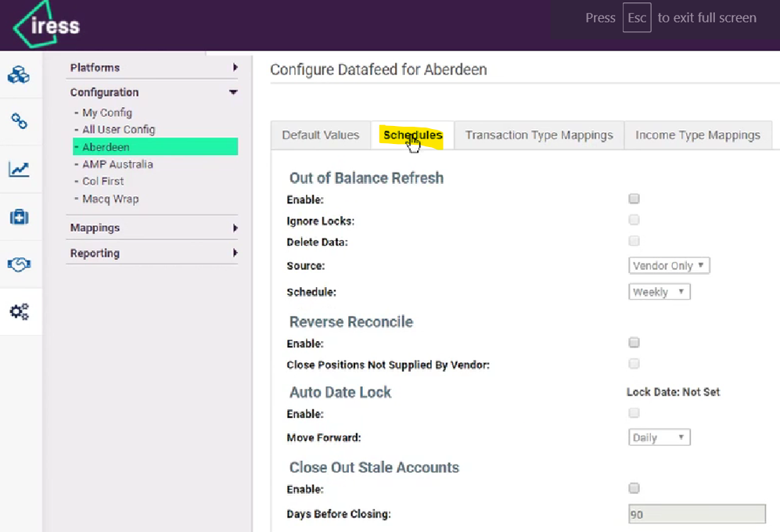
Task: Toggle the Ignore Locks checkbox
Action: 634,220
